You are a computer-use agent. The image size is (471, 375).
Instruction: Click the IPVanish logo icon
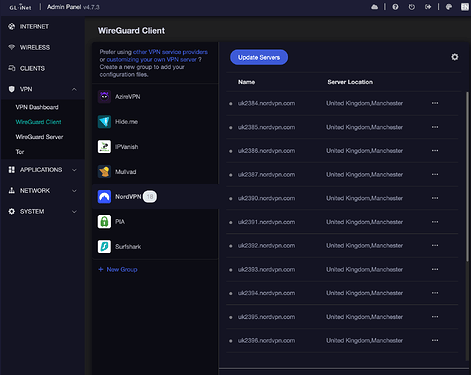click(104, 147)
